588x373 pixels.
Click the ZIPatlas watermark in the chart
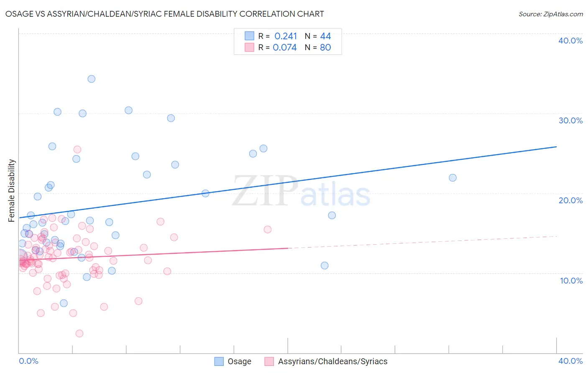click(301, 192)
